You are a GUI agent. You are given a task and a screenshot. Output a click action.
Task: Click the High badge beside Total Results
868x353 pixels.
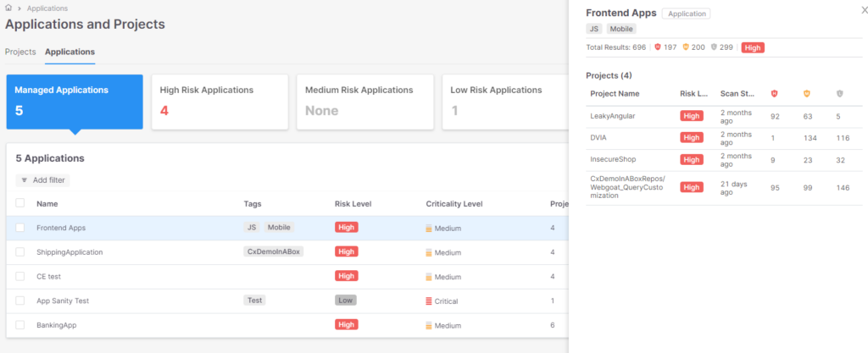753,47
